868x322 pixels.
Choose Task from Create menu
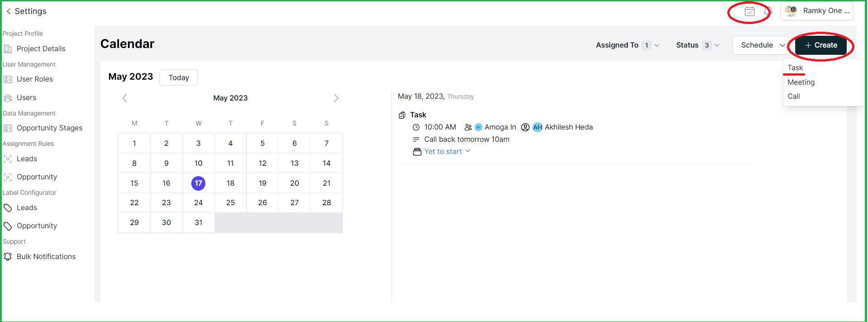795,68
